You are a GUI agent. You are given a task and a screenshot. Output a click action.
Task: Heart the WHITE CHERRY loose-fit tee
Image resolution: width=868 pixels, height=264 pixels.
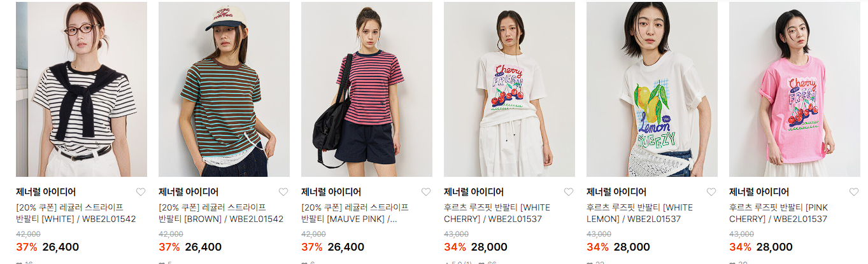point(569,192)
